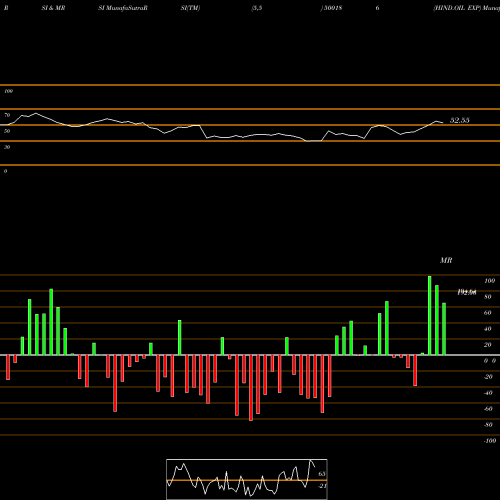The image size is (500, 500).
Task: Click the MR axis -20 label
Action: pos(488,377)
